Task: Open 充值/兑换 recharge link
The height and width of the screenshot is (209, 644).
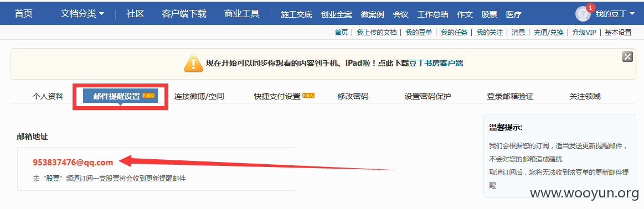Action: (x=548, y=33)
